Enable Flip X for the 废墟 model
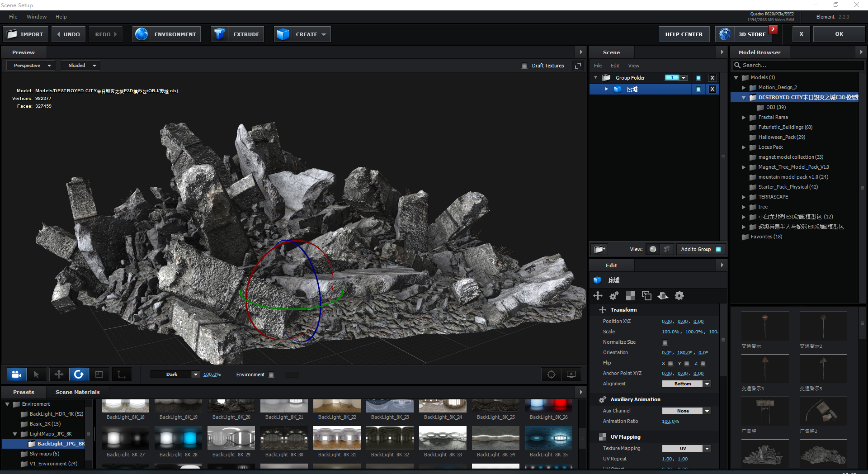The height and width of the screenshot is (474, 868). (x=670, y=363)
